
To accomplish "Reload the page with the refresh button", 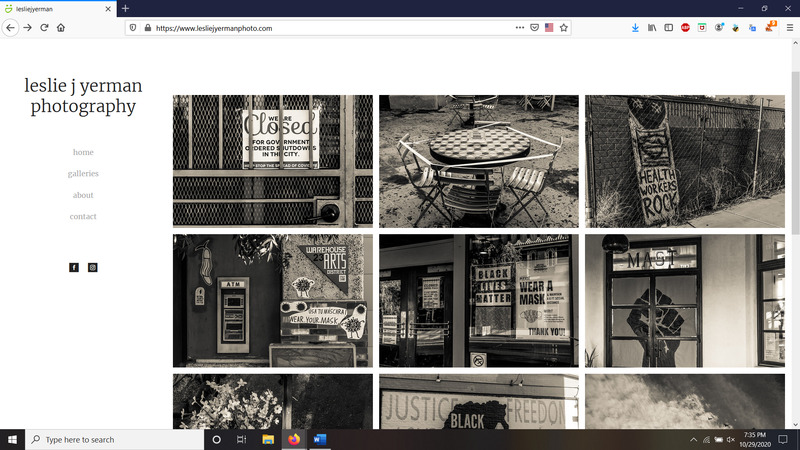I will [44, 28].
